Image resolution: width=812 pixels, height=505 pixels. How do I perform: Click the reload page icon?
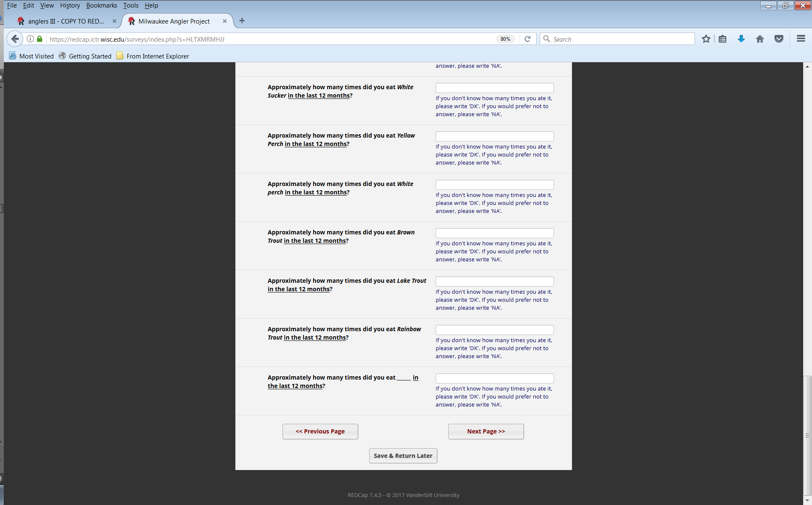point(527,39)
